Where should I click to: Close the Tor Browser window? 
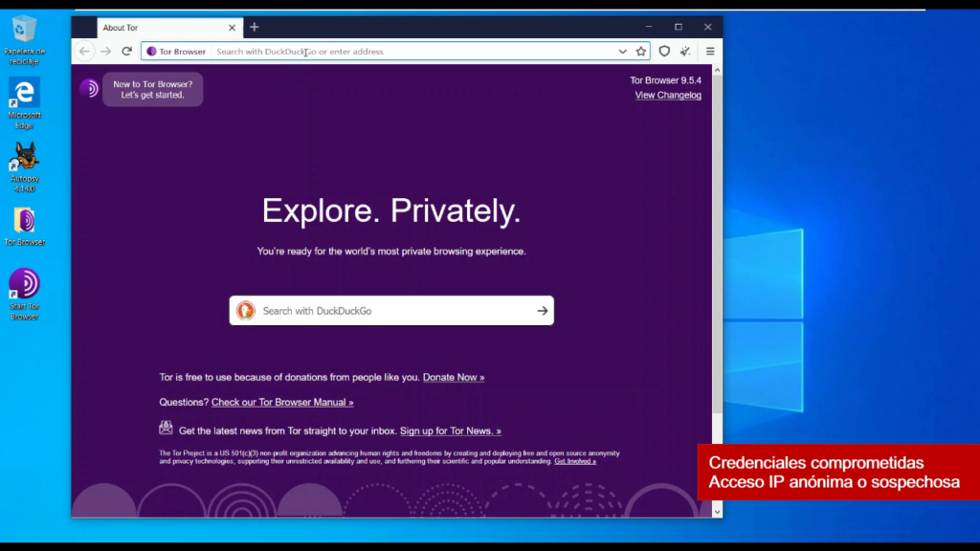click(707, 27)
